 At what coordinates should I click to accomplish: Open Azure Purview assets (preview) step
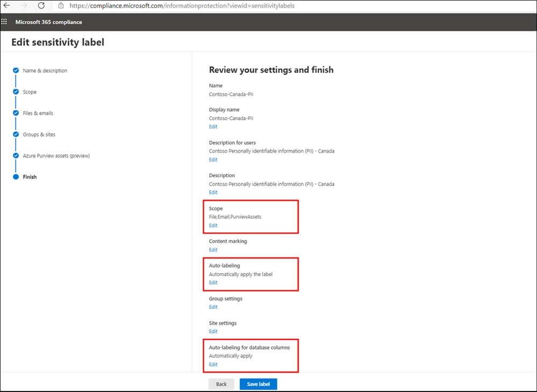pyautogui.click(x=56, y=155)
